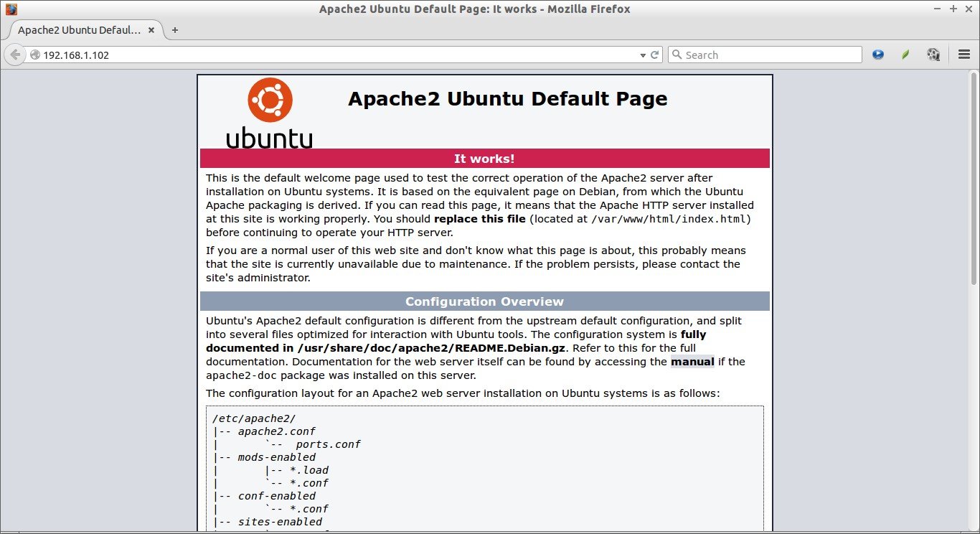Click the "apache2.conf" entry
Viewport: 980px width, 534px height.
pos(277,431)
